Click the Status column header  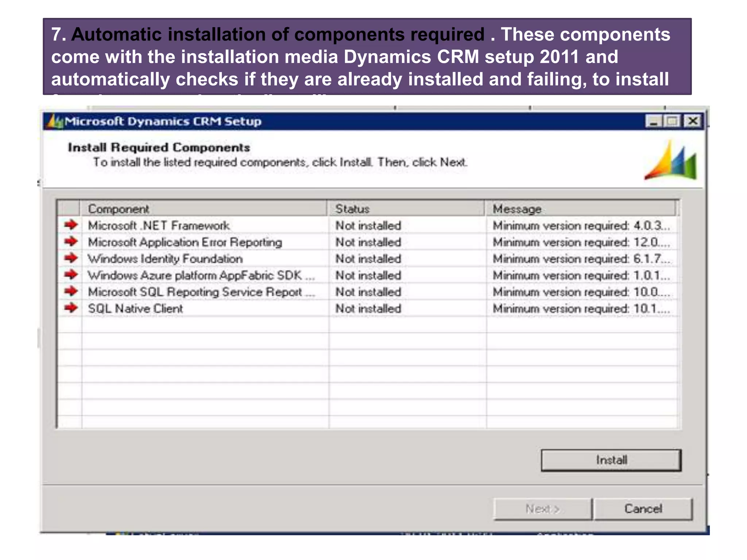pyautogui.click(x=406, y=209)
